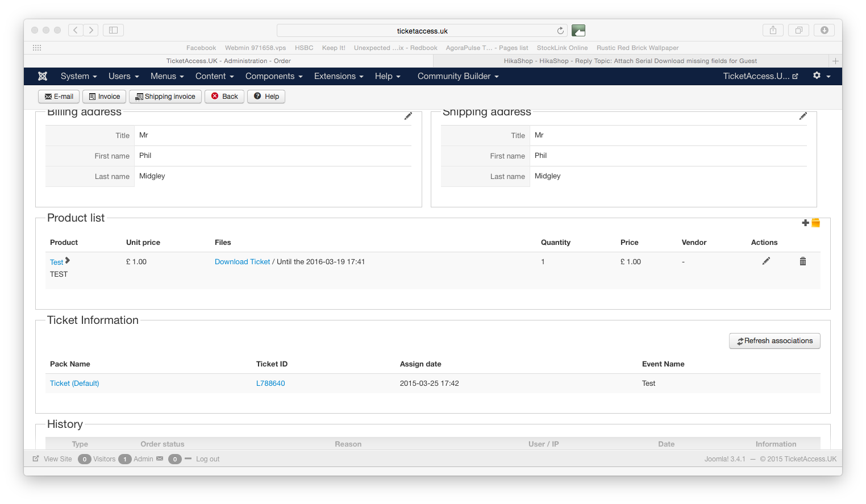Open the Community Builder menu
This screenshot has width=866, height=504.
[458, 76]
